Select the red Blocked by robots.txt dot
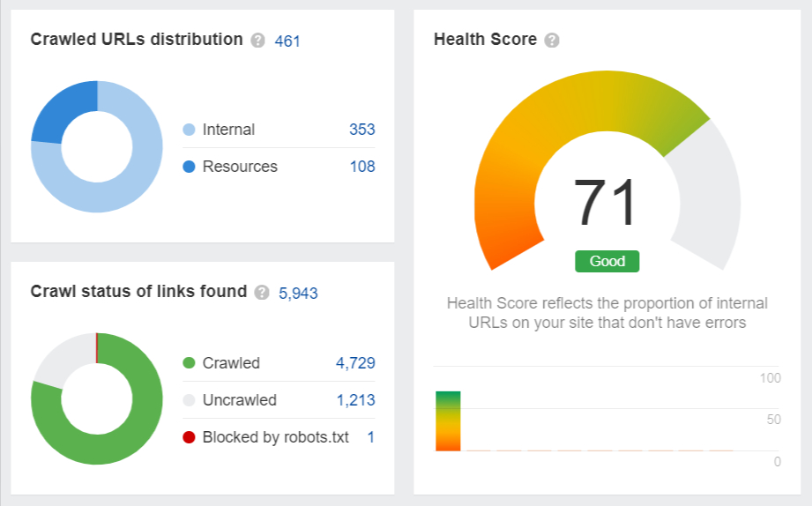812x506 pixels. 189,437
